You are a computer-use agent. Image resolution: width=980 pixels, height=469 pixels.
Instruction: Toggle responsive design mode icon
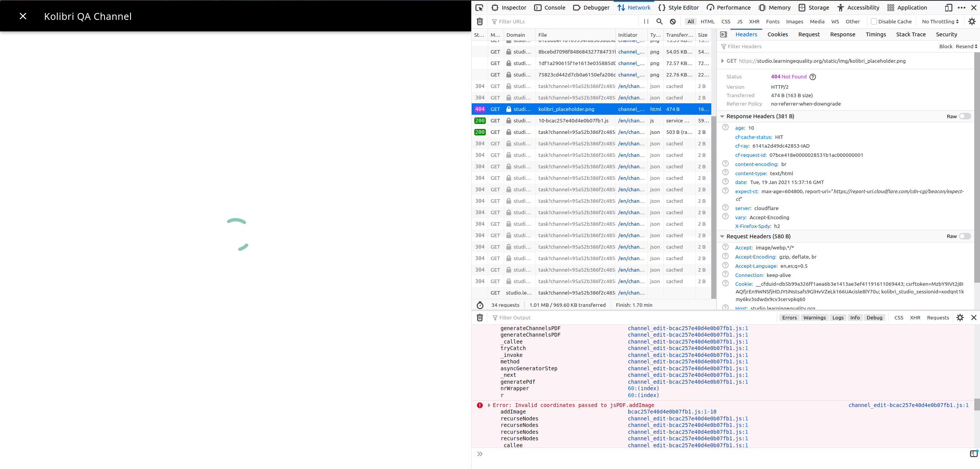949,8
